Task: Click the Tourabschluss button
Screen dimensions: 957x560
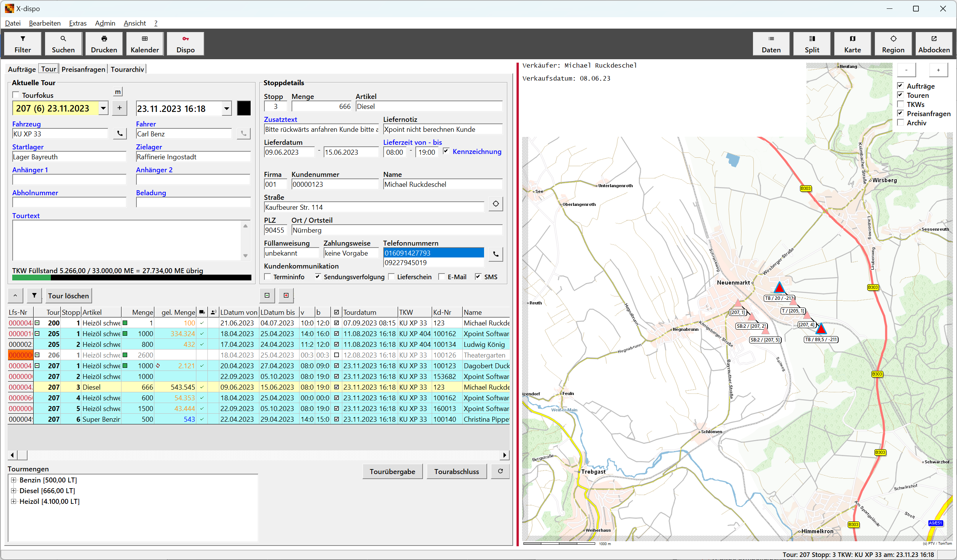Action: [457, 471]
